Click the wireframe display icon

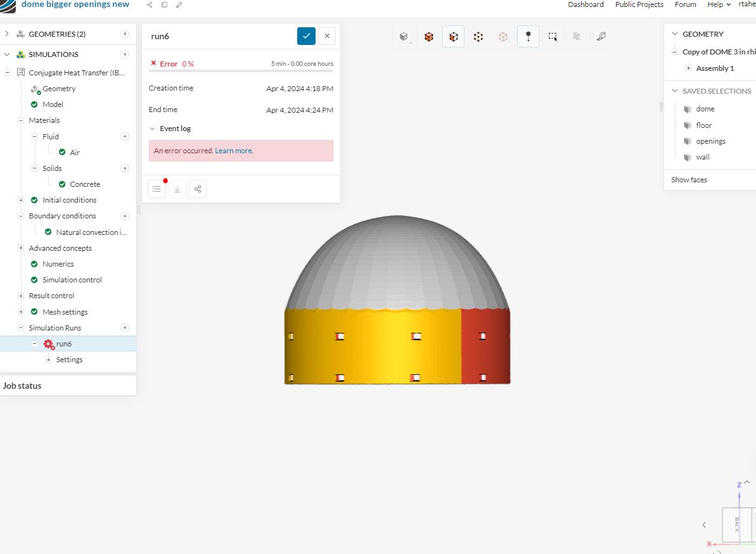tap(503, 36)
